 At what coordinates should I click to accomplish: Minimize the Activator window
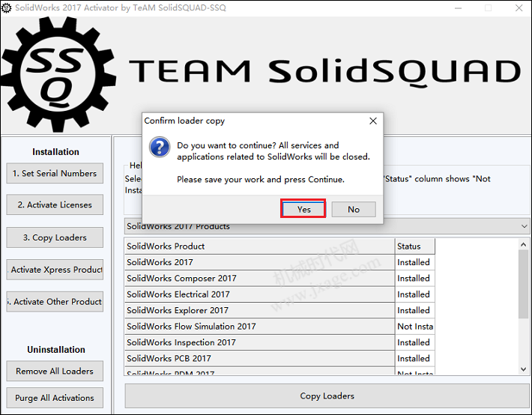point(458,7)
